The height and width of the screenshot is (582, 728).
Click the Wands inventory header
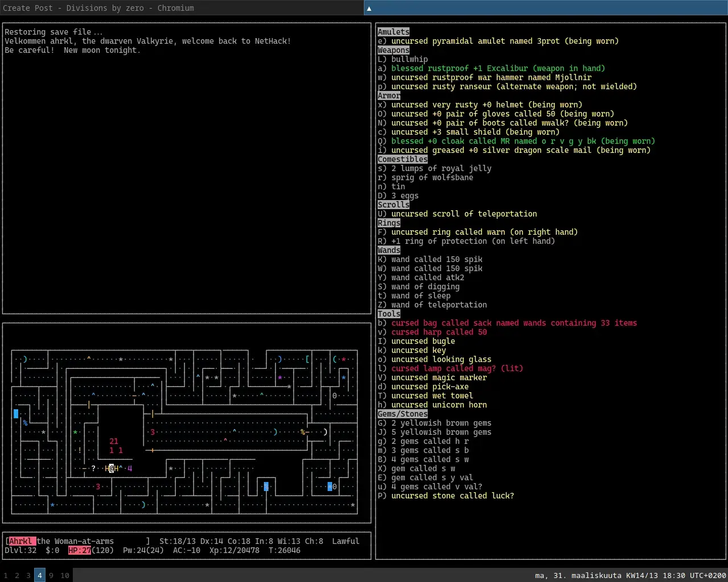(389, 250)
